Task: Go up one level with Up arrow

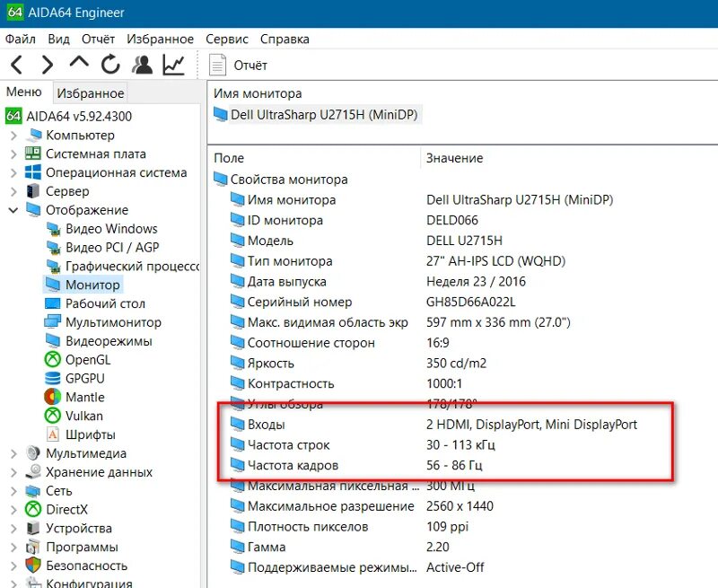Action: click(79, 63)
